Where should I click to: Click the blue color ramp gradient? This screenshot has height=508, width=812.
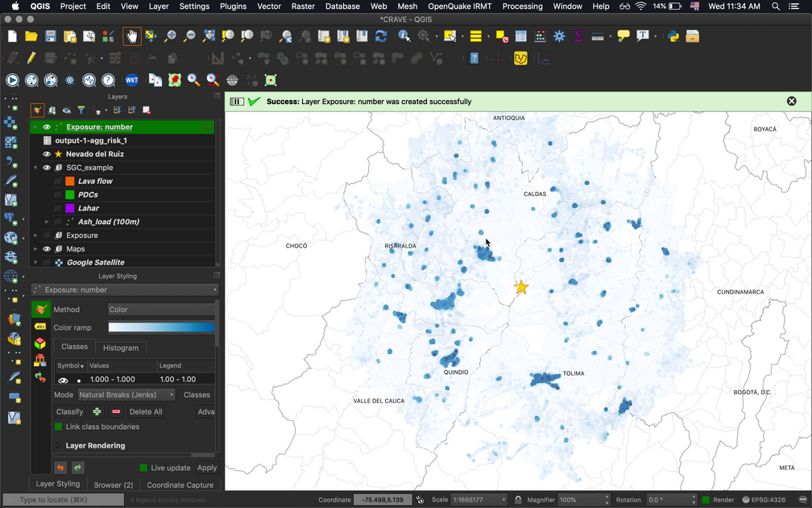(161, 327)
